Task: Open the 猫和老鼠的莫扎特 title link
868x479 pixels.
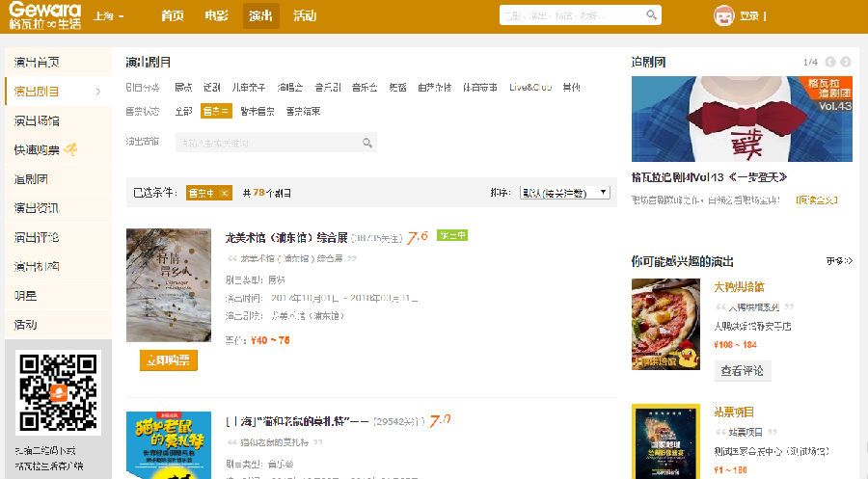Action: [x=297, y=421]
